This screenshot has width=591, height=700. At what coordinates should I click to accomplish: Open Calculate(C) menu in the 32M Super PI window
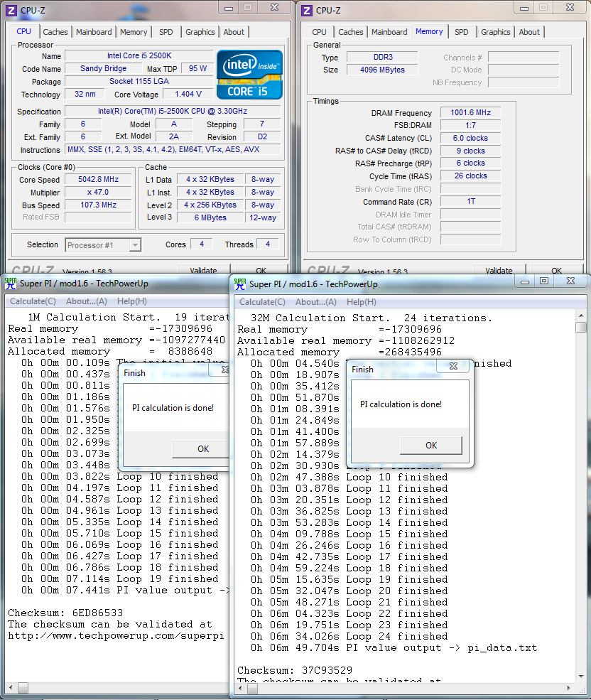262,302
